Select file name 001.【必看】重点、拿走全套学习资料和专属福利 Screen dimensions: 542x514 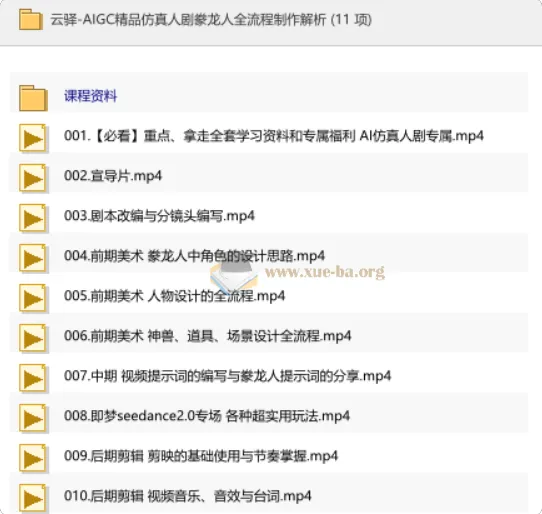274,136
